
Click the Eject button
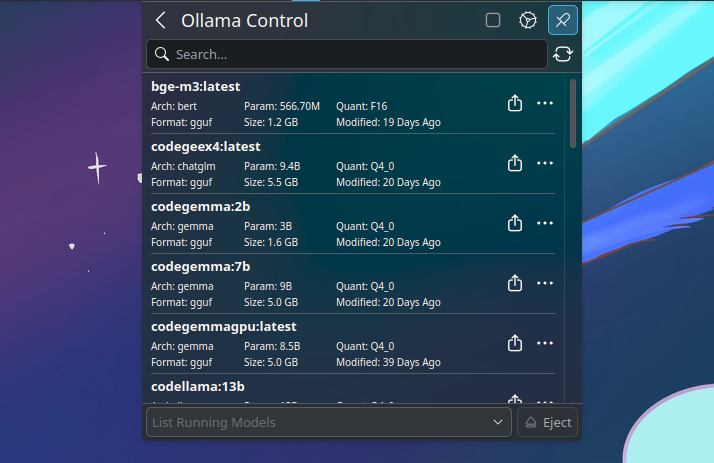click(548, 422)
